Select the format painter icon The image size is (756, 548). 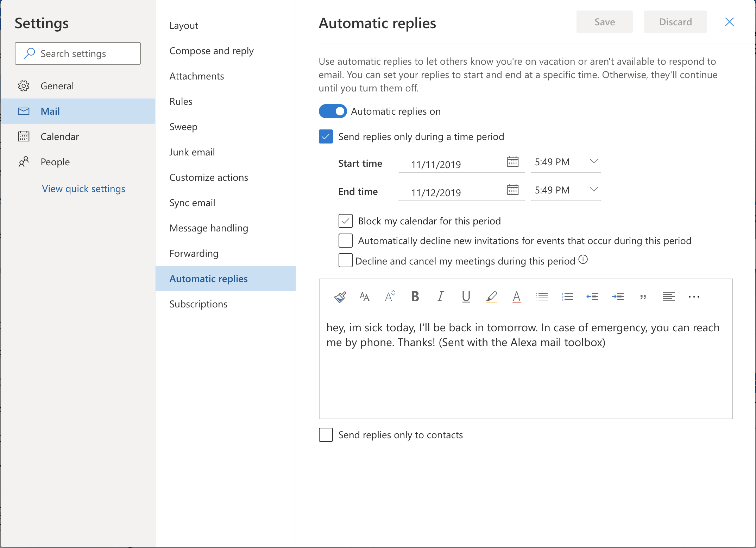tap(340, 297)
